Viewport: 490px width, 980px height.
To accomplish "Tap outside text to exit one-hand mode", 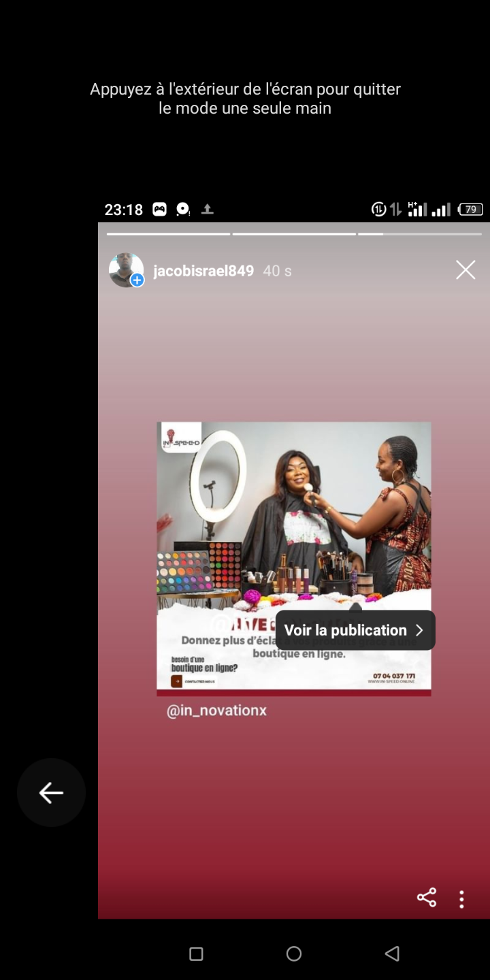I will coord(245,99).
